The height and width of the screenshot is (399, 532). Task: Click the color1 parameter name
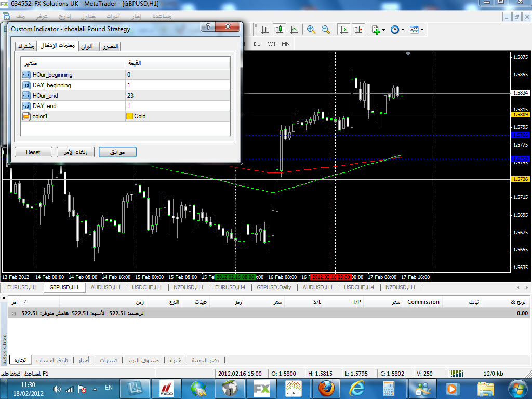pyautogui.click(x=40, y=116)
